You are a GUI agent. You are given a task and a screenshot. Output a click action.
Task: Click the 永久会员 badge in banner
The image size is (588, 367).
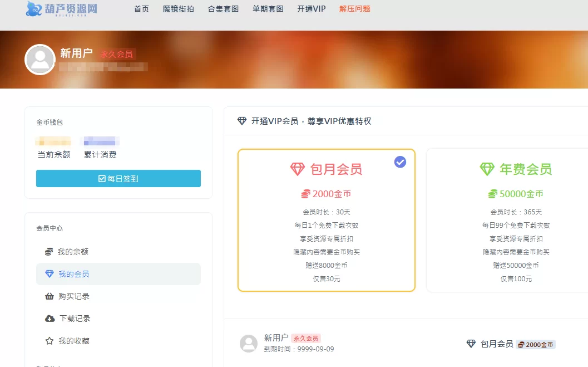tap(117, 54)
